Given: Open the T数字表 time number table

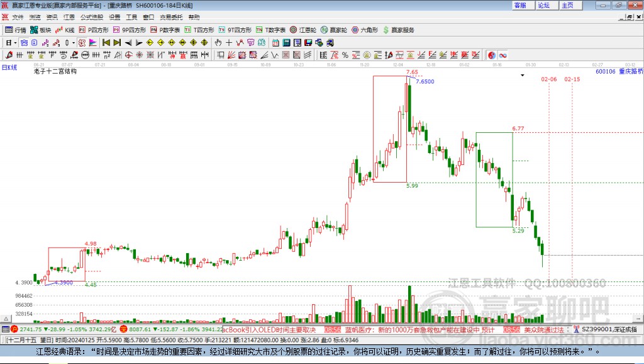Looking at the screenshot, I should [270, 30].
